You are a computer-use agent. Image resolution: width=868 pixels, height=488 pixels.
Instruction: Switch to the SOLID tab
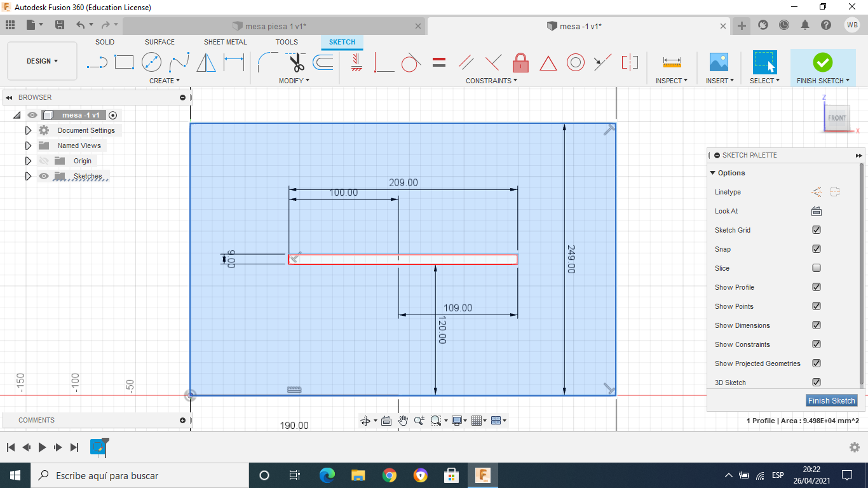[x=105, y=42]
